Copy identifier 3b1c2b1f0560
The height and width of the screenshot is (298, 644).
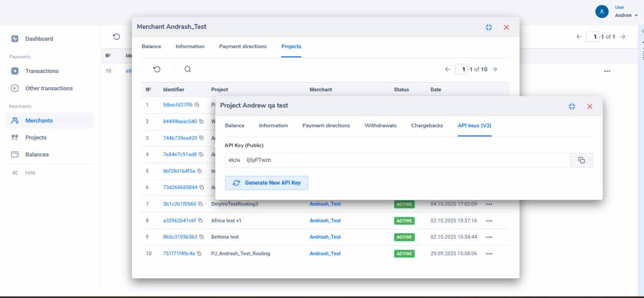(x=200, y=204)
